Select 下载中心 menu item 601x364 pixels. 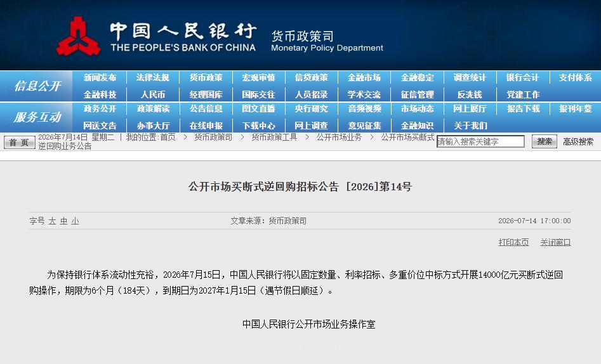[x=259, y=126]
